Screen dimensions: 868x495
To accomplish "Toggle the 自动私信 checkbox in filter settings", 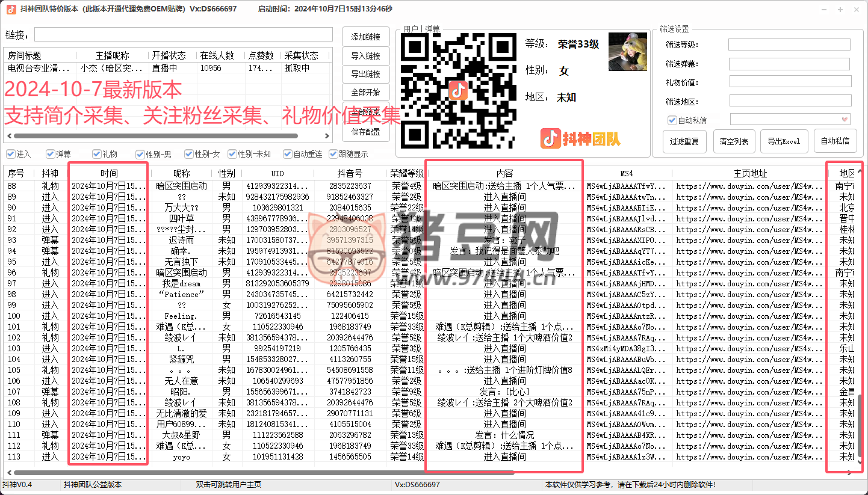I will (x=672, y=120).
